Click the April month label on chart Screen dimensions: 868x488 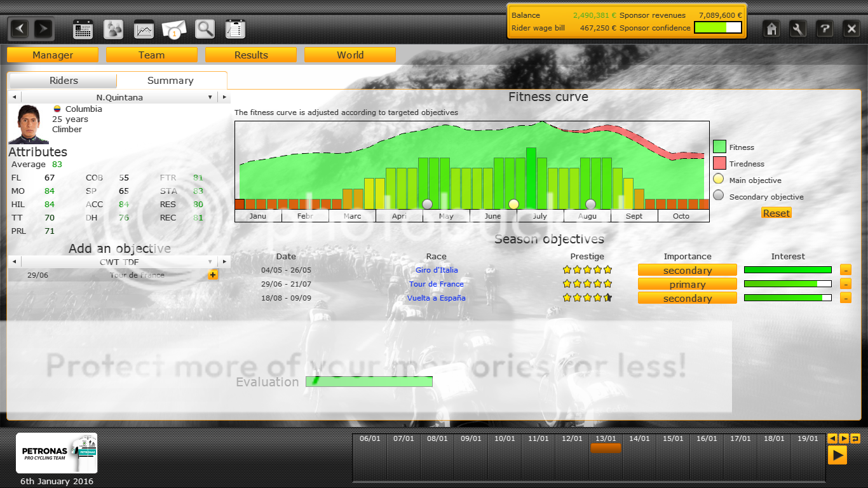[x=399, y=216]
